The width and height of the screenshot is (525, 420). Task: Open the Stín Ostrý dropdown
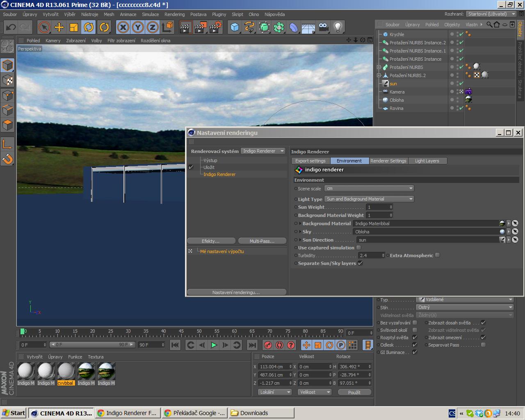tap(465, 307)
